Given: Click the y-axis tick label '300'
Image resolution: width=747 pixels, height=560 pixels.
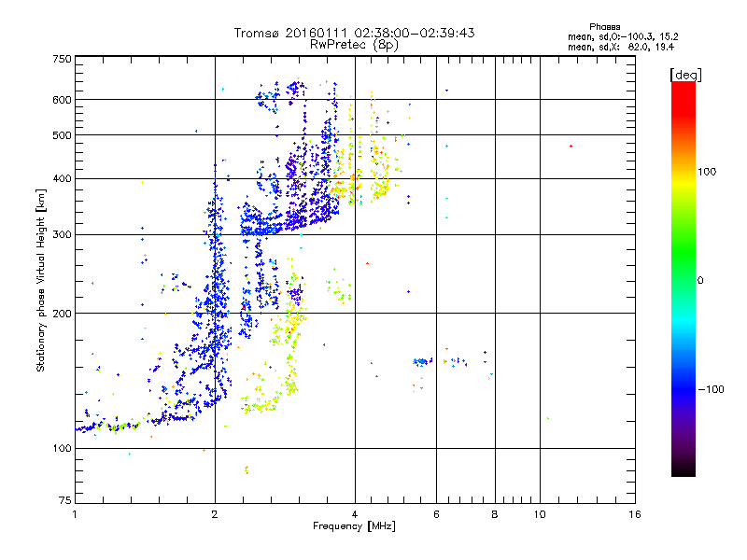Looking at the screenshot, I should [x=63, y=235].
